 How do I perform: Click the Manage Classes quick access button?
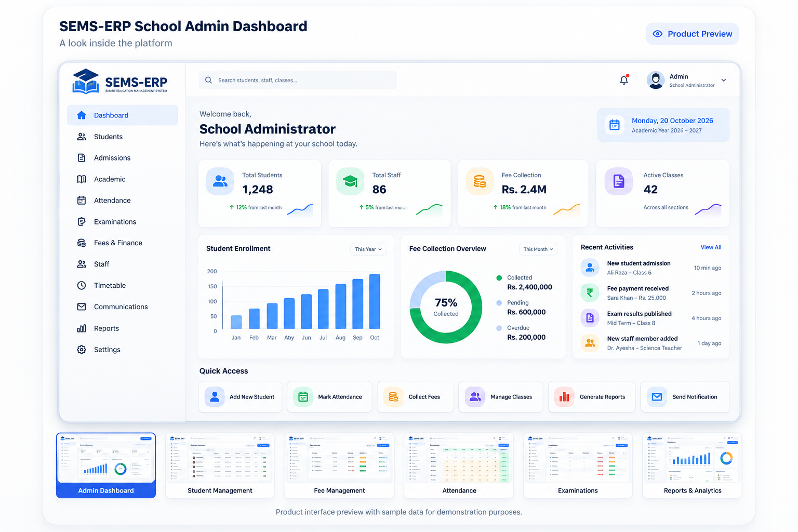[x=501, y=397]
